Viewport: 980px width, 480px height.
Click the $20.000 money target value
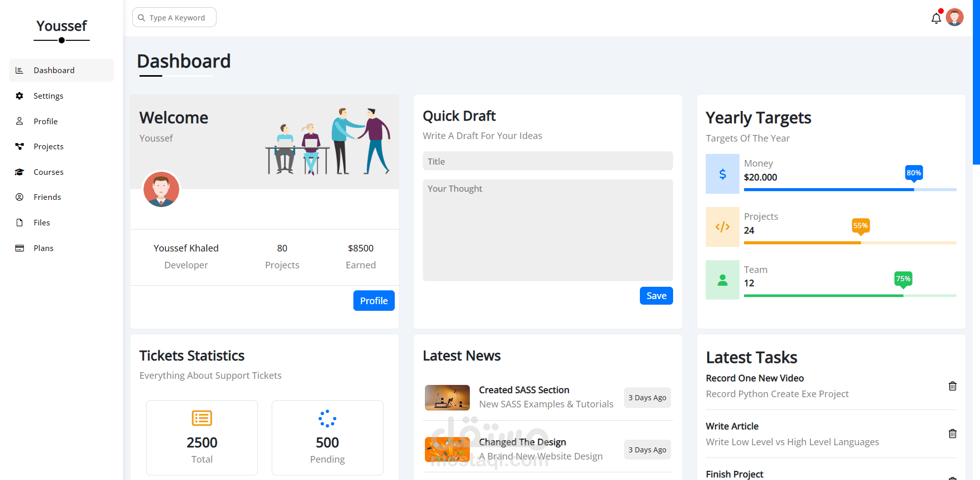tap(760, 177)
